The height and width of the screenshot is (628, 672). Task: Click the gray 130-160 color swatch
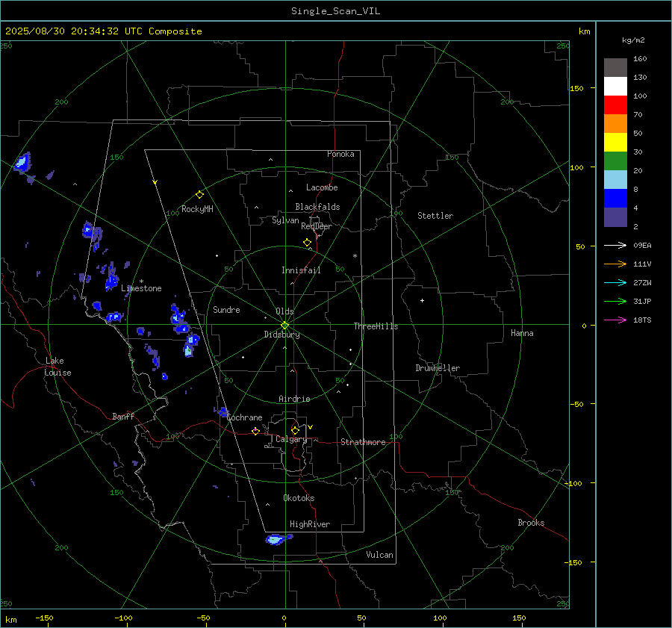click(x=615, y=68)
